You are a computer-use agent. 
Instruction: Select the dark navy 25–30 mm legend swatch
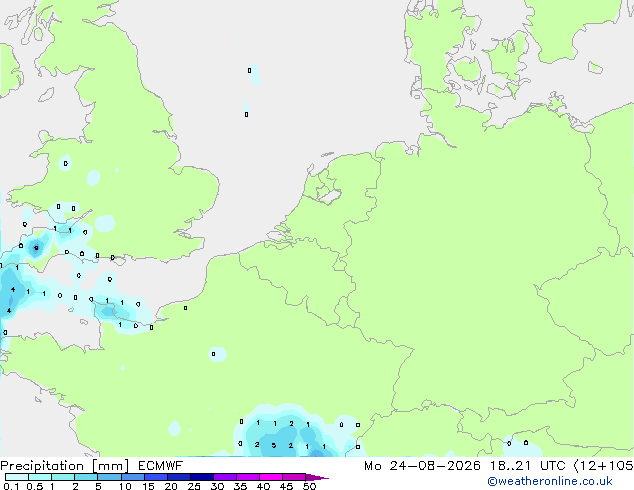[202, 477]
